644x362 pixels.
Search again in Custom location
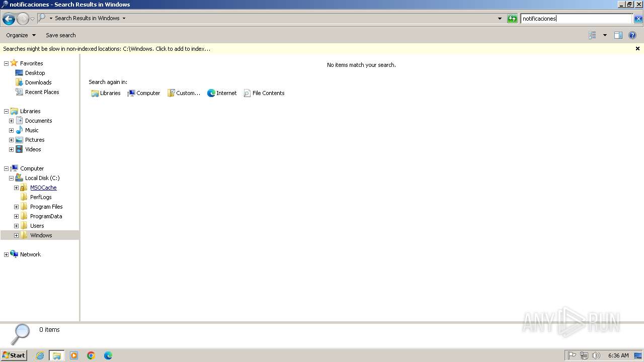[184, 93]
